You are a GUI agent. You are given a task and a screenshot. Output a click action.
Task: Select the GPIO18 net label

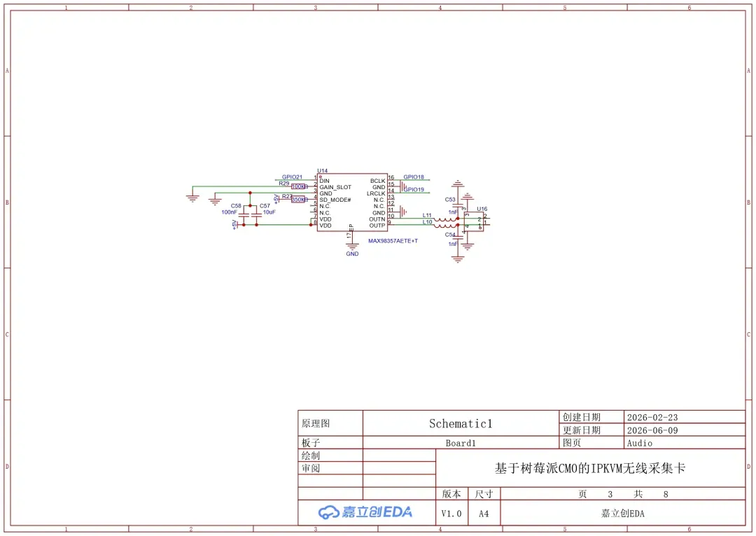(x=414, y=177)
